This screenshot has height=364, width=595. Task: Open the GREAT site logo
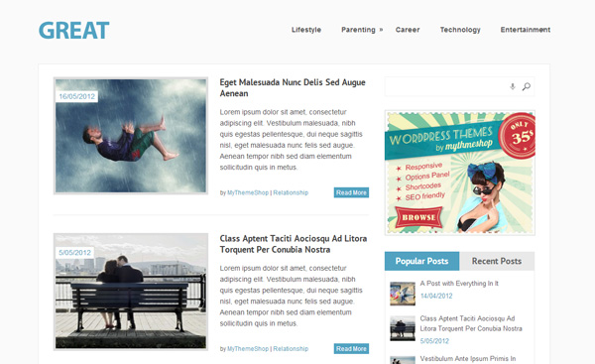pos(74,31)
